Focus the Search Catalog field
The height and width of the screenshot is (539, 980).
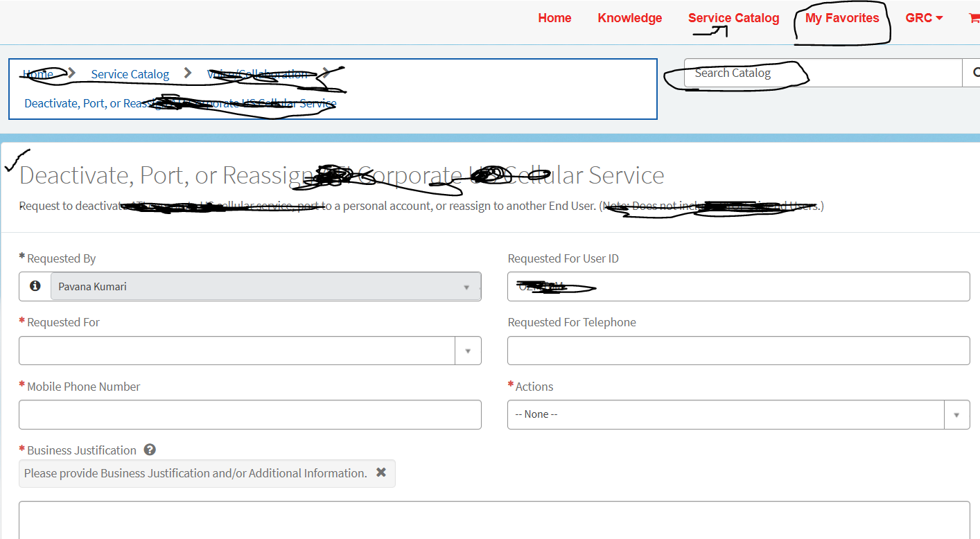[x=823, y=73]
